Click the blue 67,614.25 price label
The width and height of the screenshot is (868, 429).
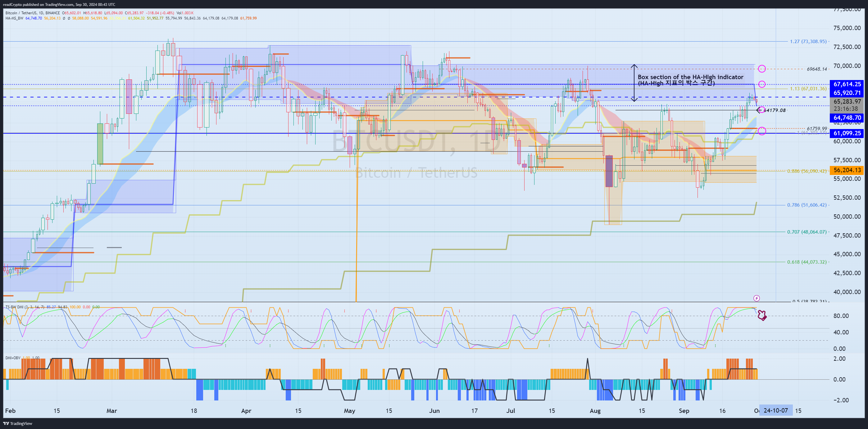(847, 84)
